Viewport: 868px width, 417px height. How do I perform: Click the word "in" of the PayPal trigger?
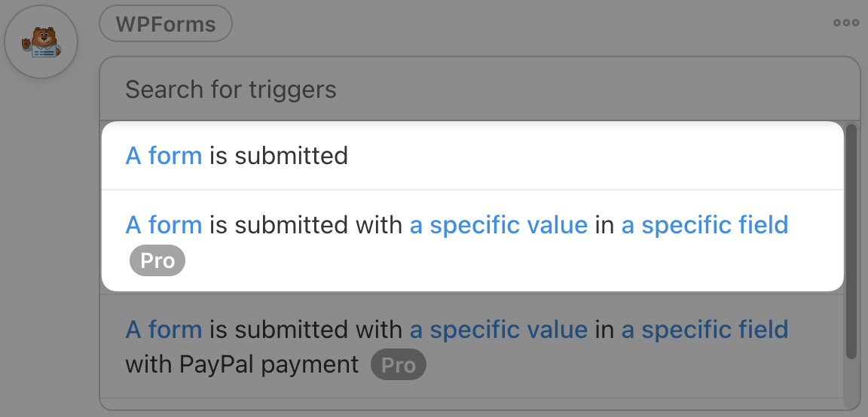[x=604, y=329]
